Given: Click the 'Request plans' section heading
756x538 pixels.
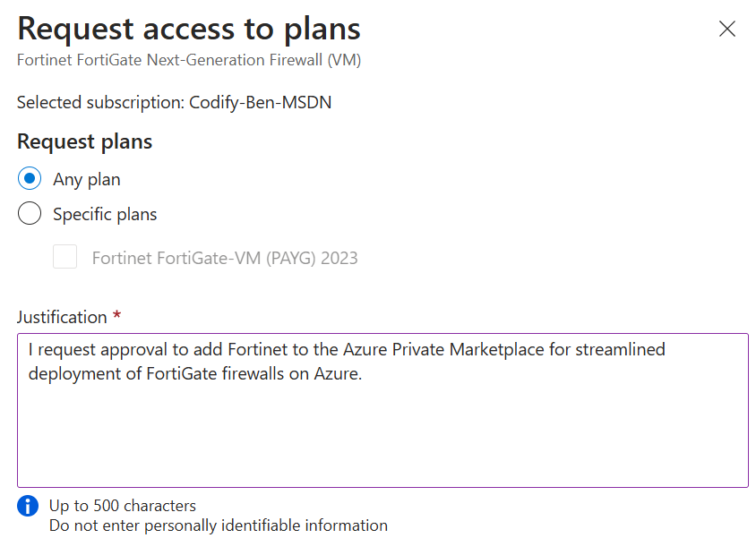Looking at the screenshot, I should tap(84, 141).
